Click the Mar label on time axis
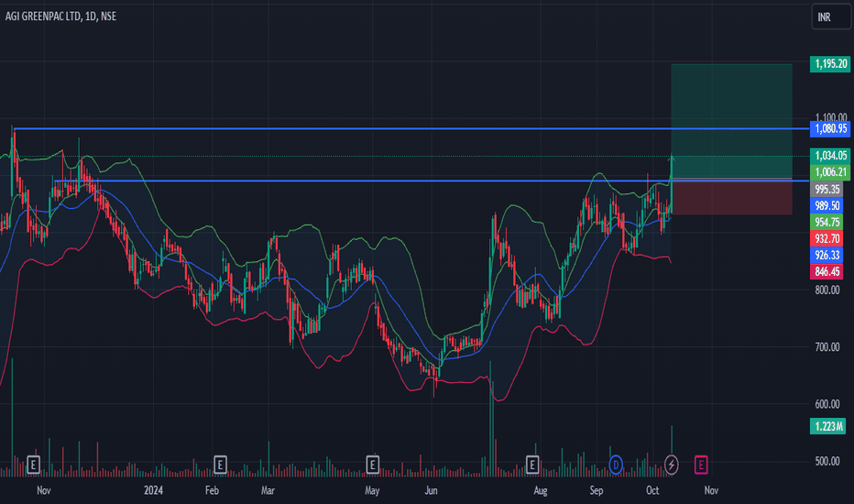Viewport: 854px width, 504px height. tap(268, 490)
